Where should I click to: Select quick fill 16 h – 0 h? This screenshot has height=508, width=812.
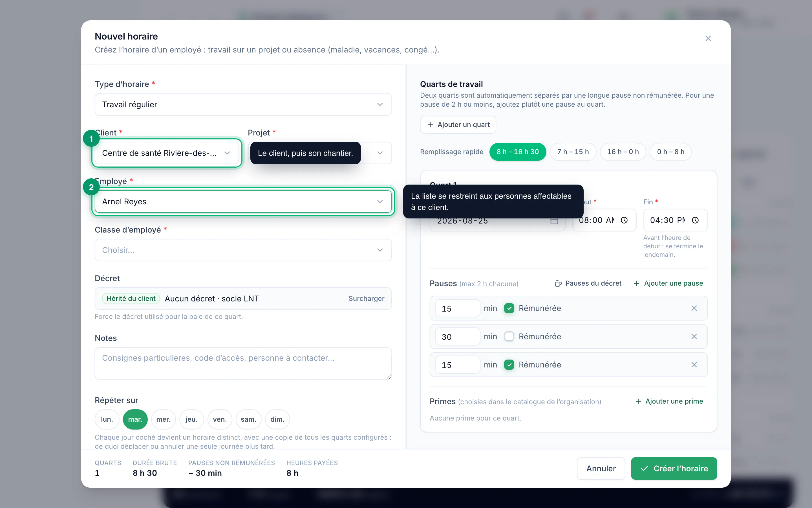pyautogui.click(x=623, y=152)
